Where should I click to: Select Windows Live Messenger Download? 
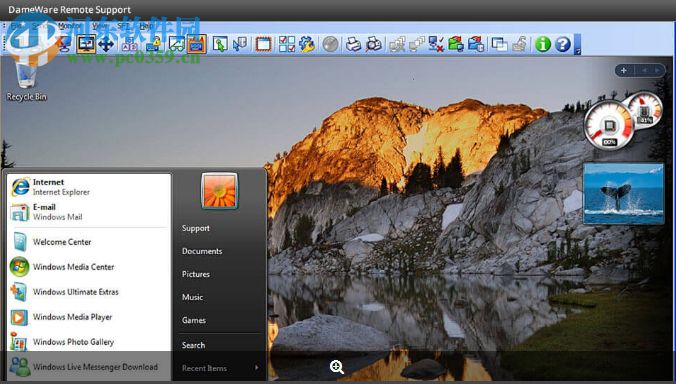(88, 367)
